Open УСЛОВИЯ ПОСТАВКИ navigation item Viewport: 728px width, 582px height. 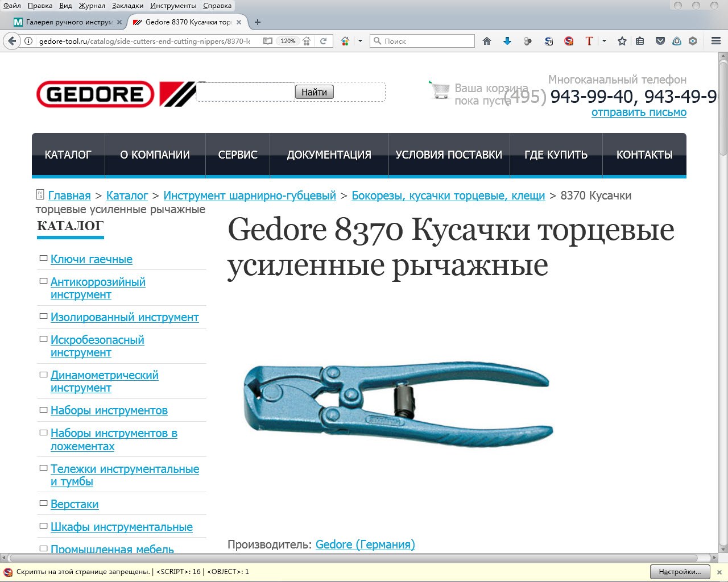[x=449, y=155]
